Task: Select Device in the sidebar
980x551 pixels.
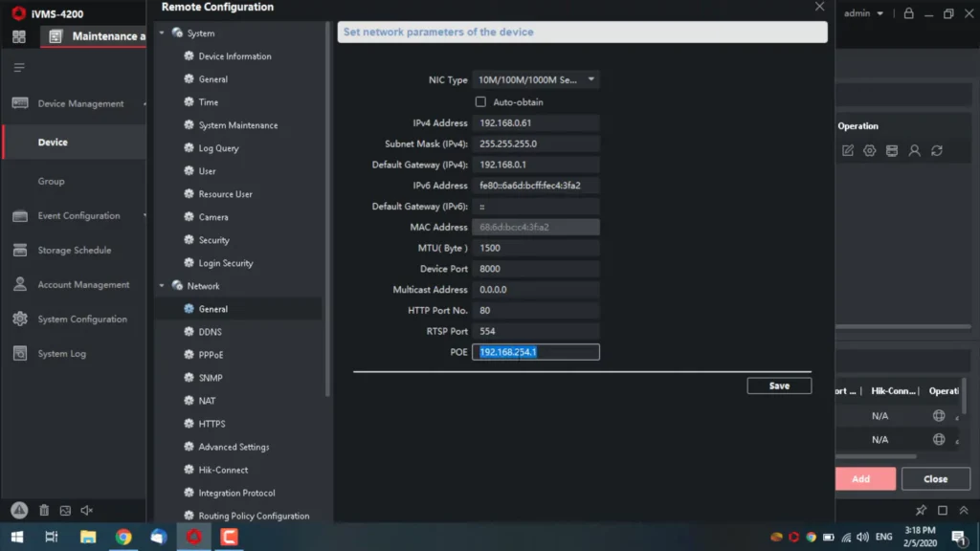Action: tap(53, 143)
